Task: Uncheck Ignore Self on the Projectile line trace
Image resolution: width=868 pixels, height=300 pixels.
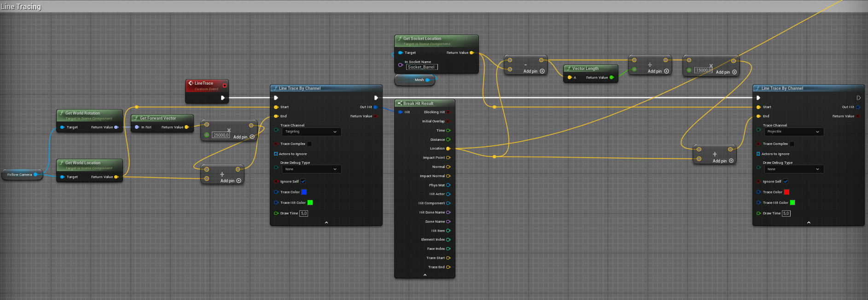Action: pyautogui.click(x=786, y=181)
